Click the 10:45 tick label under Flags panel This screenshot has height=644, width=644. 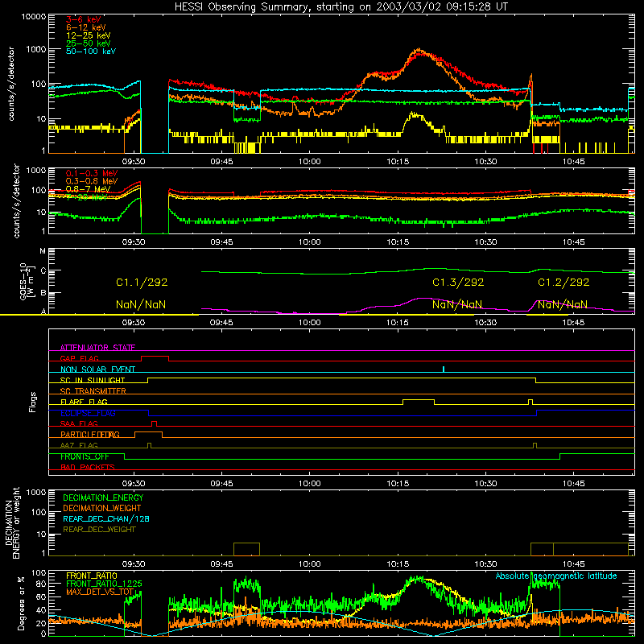(x=573, y=484)
